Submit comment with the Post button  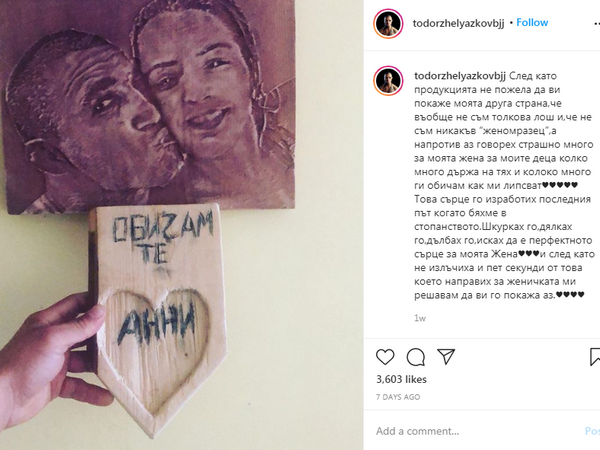point(592,431)
